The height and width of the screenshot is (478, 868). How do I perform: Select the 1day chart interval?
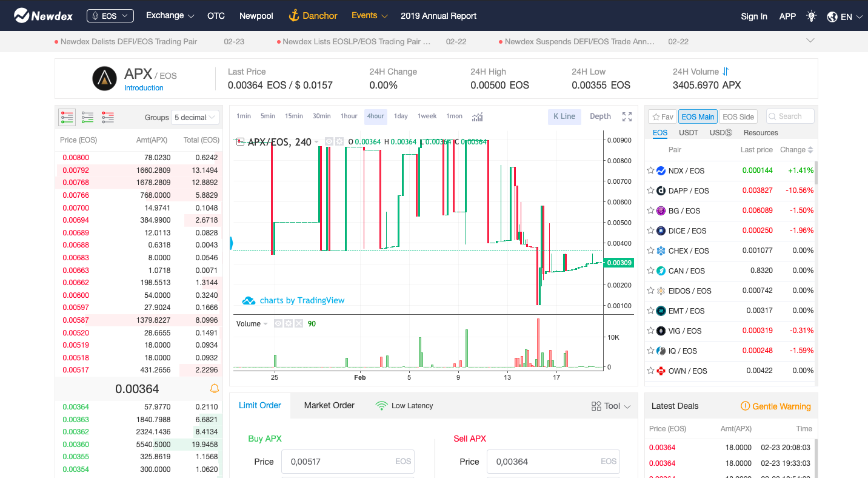coord(401,116)
